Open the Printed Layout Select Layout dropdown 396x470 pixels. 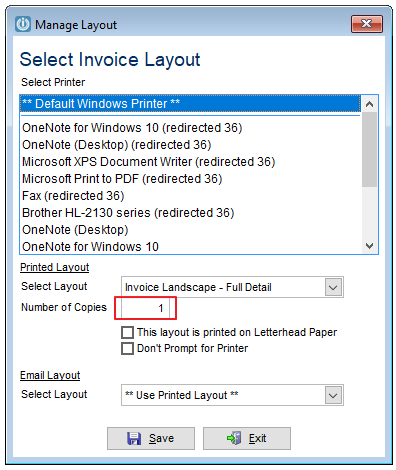point(333,287)
